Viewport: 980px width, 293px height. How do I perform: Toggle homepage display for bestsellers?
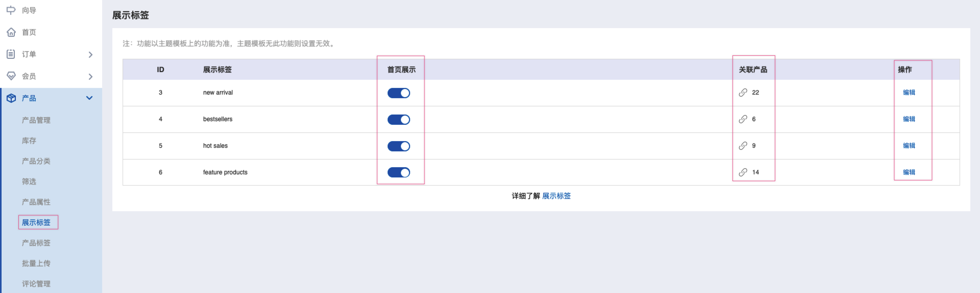pyautogui.click(x=398, y=120)
